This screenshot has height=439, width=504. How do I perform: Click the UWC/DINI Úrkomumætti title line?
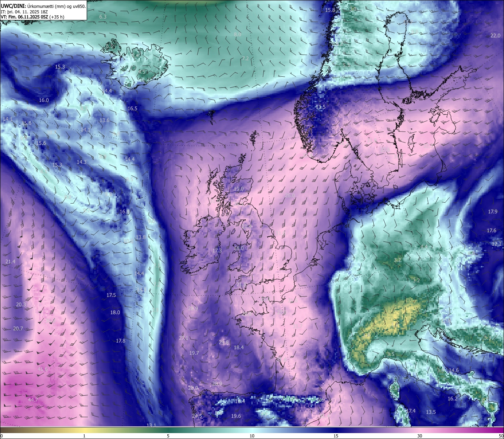43,6
